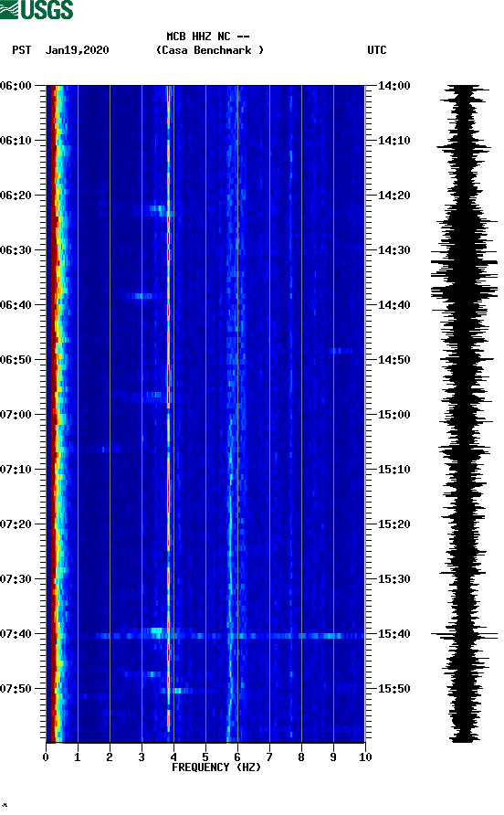Click the 15:10 UTC time label
The image size is (504, 815).
coord(394,470)
